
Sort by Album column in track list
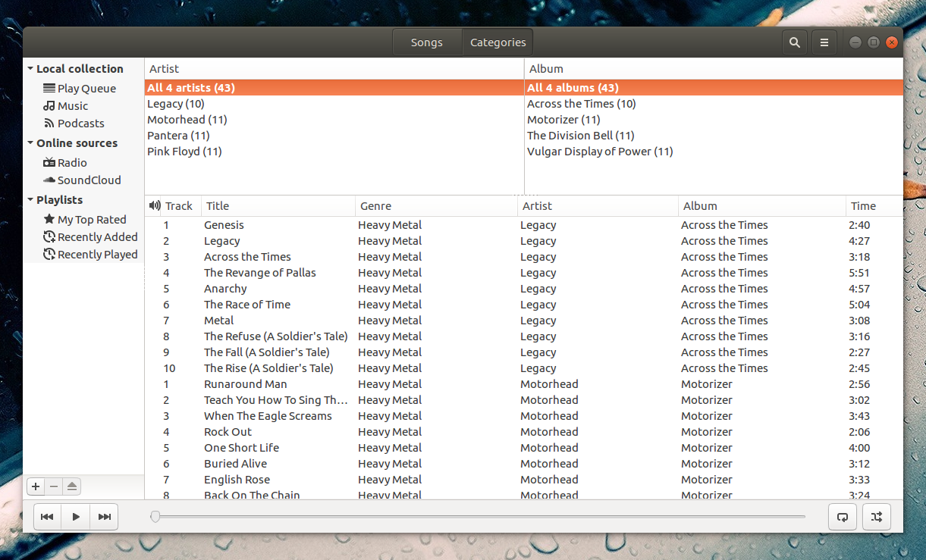click(762, 206)
